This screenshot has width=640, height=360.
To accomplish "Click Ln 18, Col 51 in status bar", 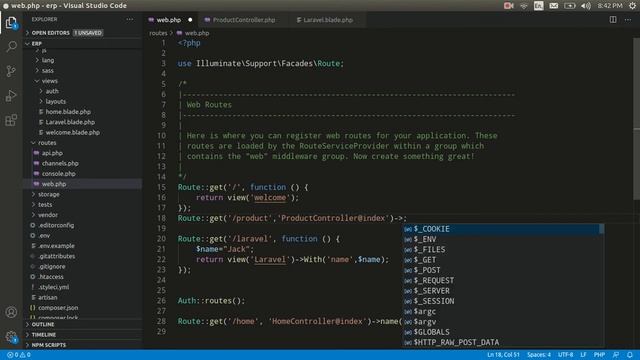I will click(503, 355).
